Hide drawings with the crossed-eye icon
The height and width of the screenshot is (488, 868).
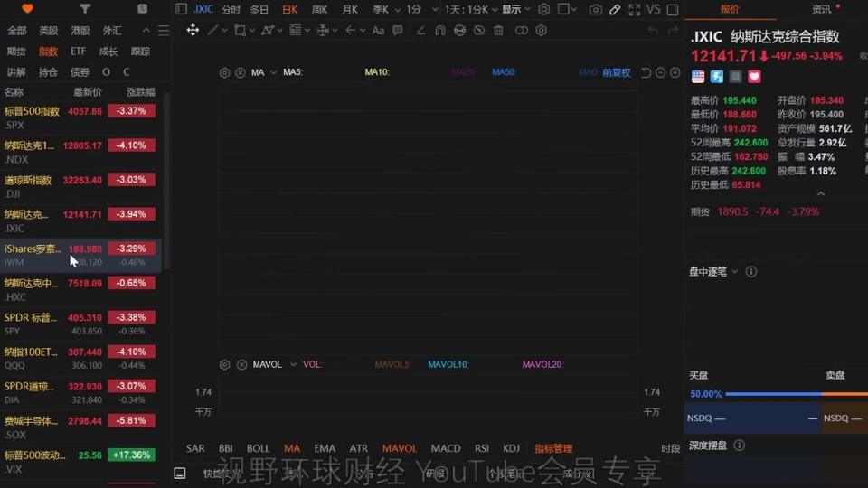click(479, 31)
